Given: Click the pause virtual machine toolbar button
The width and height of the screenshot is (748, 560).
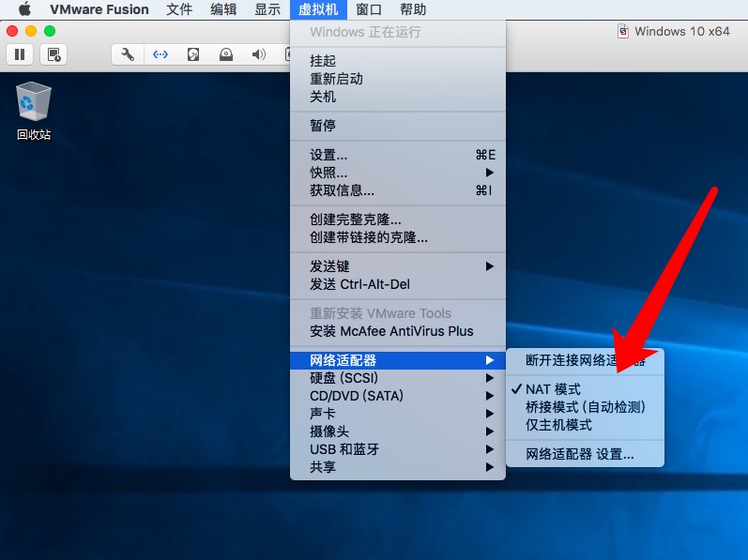Looking at the screenshot, I should pyautogui.click(x=20, y=54).
